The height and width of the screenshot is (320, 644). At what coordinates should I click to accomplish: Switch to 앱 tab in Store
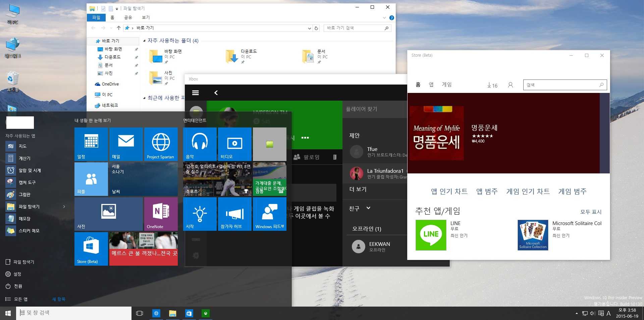(431, 85)
